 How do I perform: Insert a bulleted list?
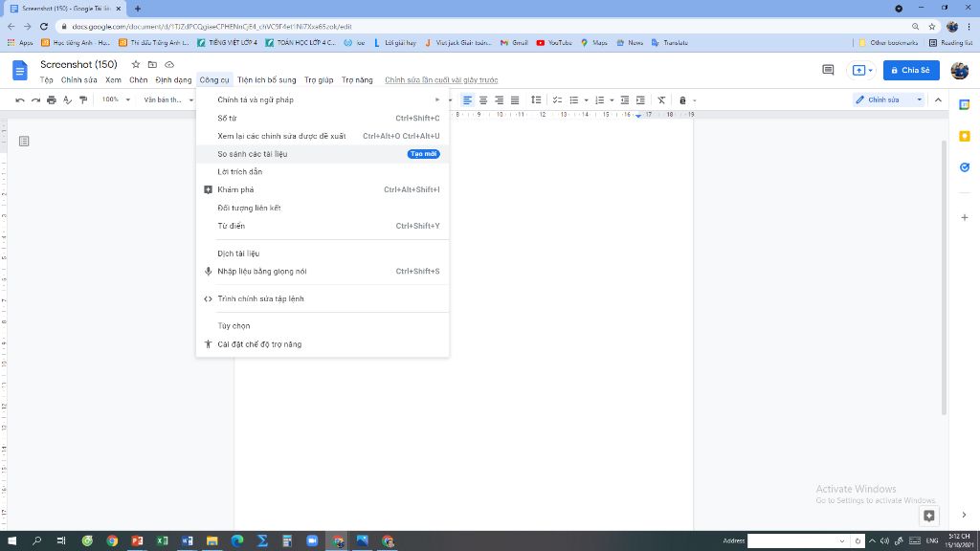click(x=574, y=99)
